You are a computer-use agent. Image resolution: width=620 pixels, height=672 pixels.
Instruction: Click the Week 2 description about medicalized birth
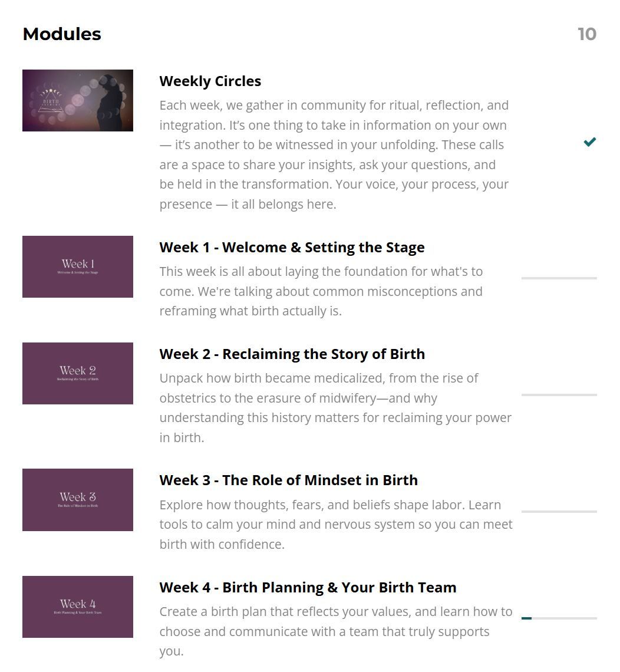point(335,408)
